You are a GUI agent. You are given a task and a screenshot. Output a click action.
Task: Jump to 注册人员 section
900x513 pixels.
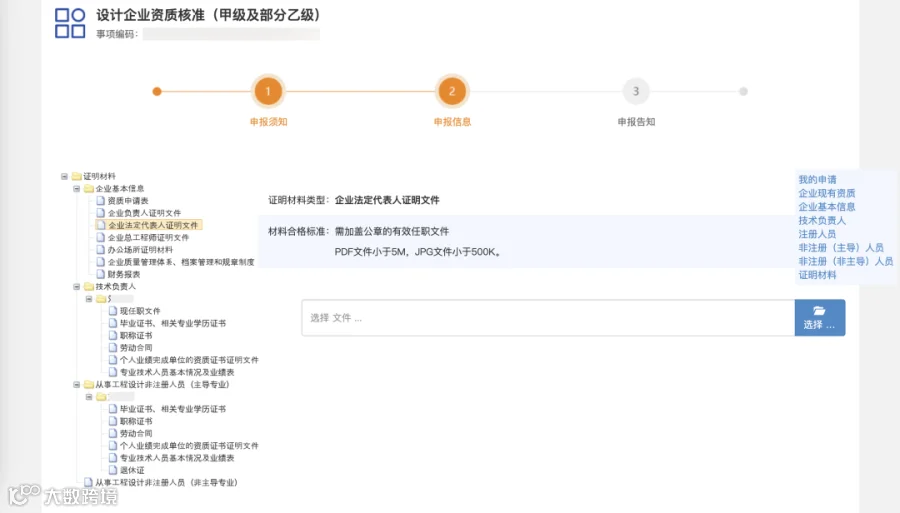click(817, 234)
